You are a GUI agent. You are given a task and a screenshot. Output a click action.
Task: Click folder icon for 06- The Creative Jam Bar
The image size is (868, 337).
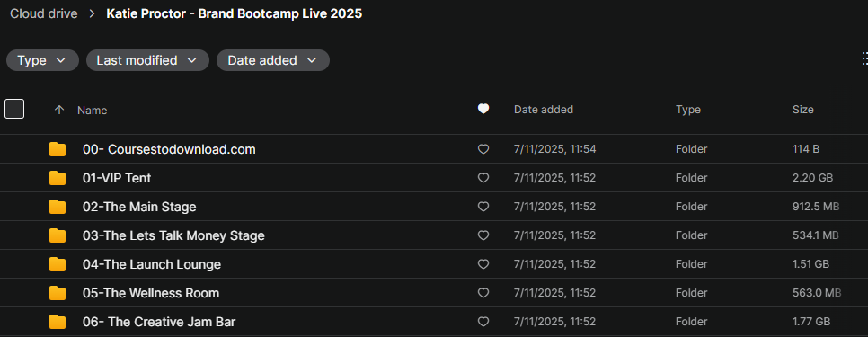57,322
